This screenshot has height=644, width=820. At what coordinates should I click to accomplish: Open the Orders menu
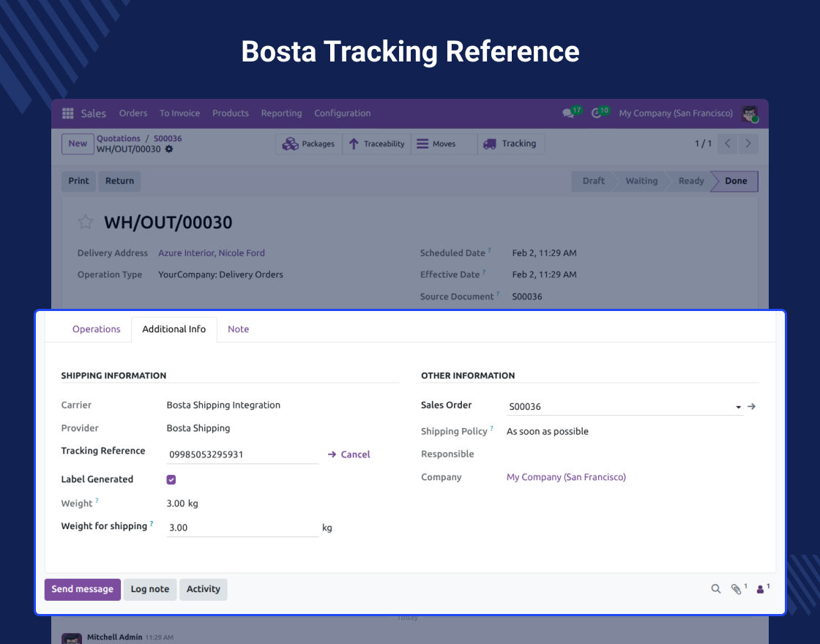[133, 113]
